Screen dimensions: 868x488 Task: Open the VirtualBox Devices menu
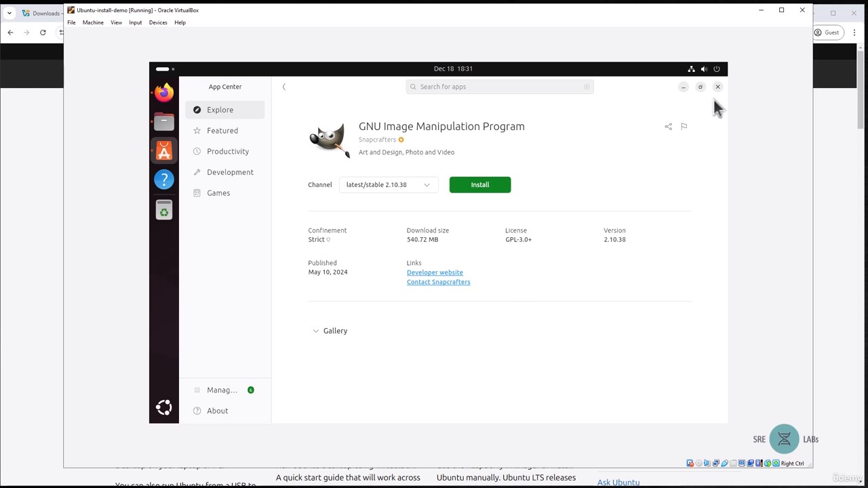[x=158, y=22]
